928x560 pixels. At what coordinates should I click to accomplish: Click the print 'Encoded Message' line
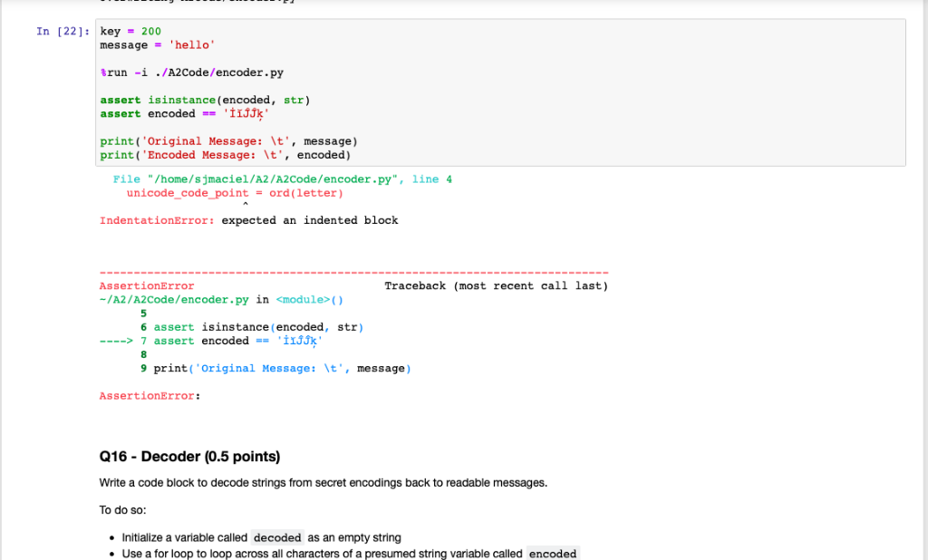point(225,155)
